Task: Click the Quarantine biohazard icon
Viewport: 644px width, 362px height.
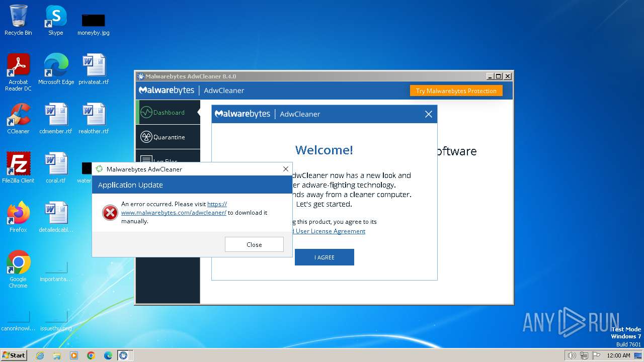Action: click(146, 137)
